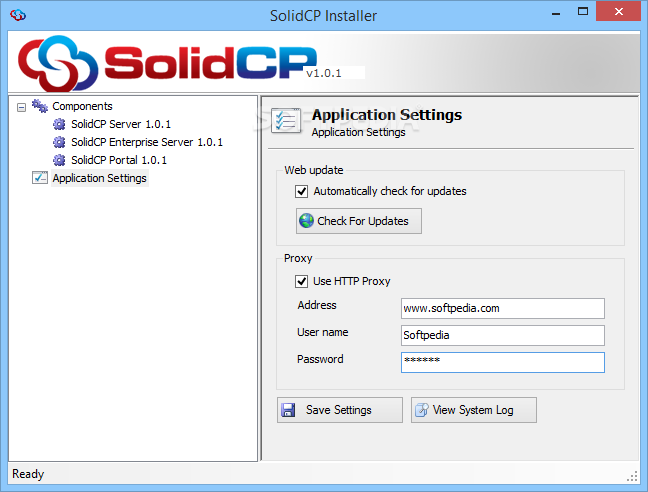Click the v1.0.1 version label
Image resolution: width=648 pixels, height=492 pixels.
point(324,74)
